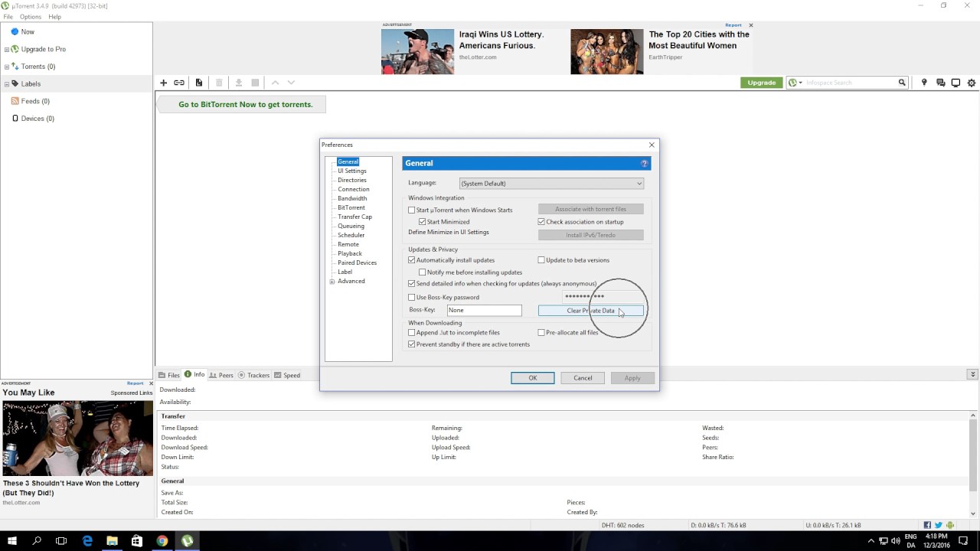The image size is (980, 551).
Task: Click the Infospace Search box
Action: click(x=851, y=83)
